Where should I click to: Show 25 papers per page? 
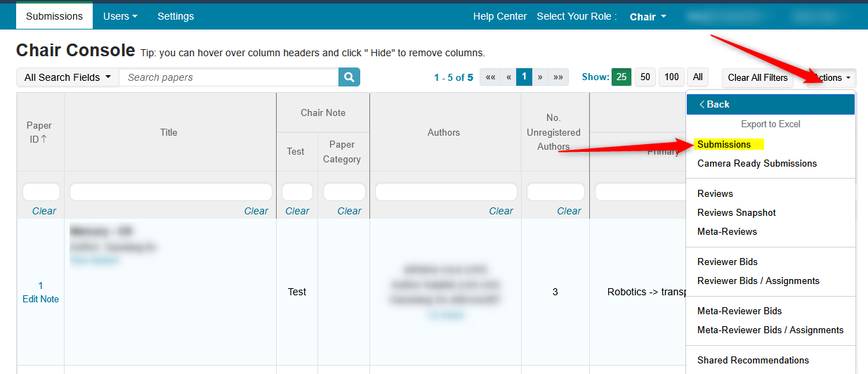pyautogui.click(x=622, y=77)
